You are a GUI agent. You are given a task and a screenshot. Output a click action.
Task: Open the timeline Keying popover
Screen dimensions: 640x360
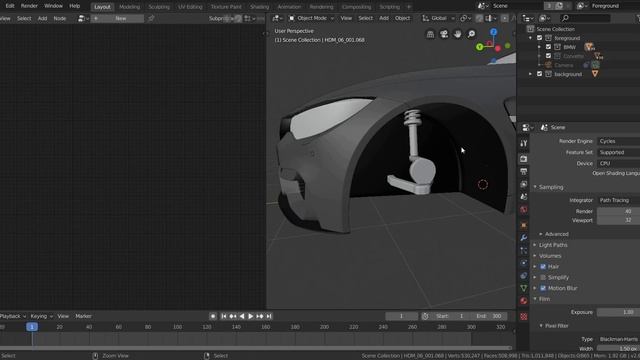41,316
